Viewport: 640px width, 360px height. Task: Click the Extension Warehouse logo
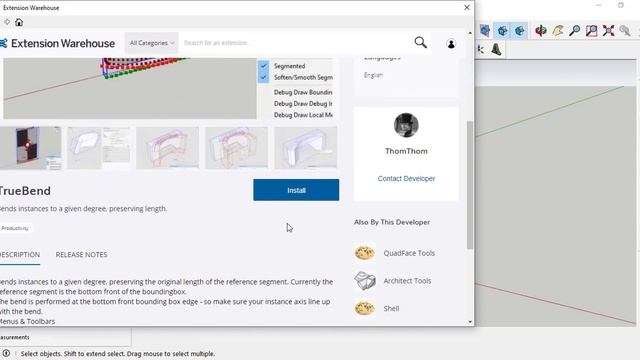point(58,43)
